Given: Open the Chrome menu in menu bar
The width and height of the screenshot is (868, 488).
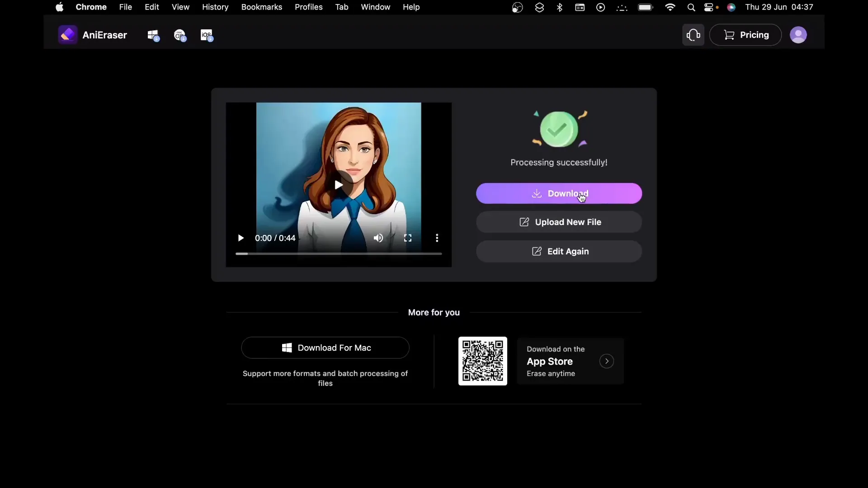Looking at the screenshot, I should 91,7.
